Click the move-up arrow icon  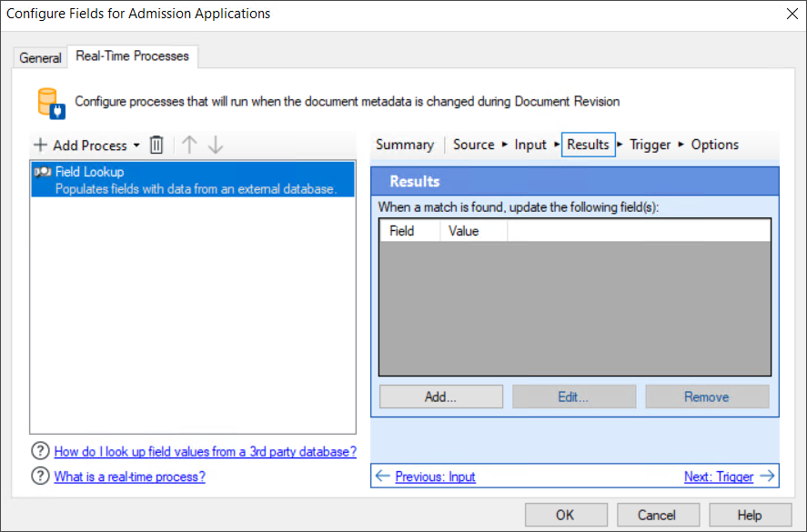click(188, 145)
